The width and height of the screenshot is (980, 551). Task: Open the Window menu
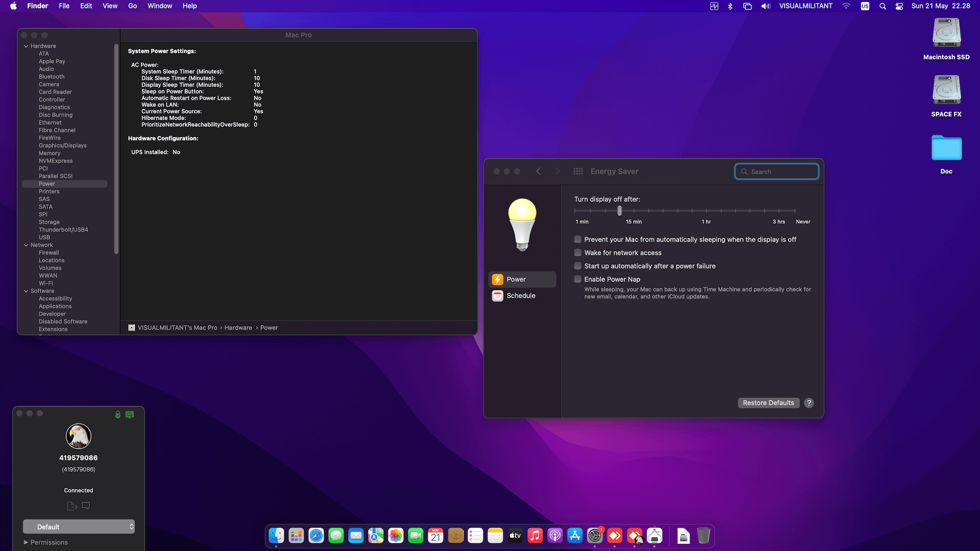[x=160, y=6]
